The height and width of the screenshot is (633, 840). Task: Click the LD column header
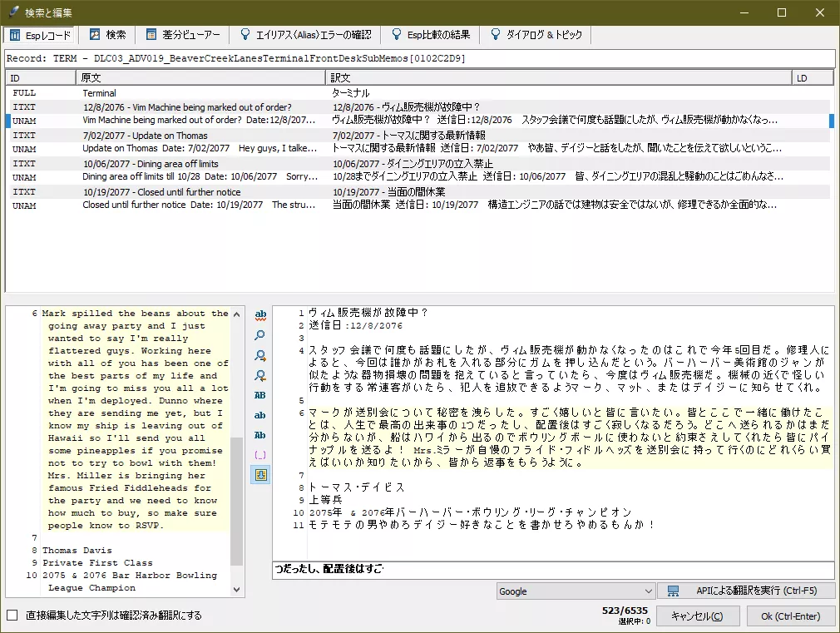[x=813, y=77]
